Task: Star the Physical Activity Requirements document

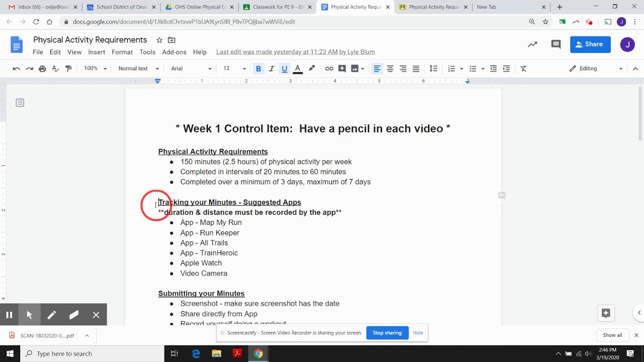Action: [159, 40]
